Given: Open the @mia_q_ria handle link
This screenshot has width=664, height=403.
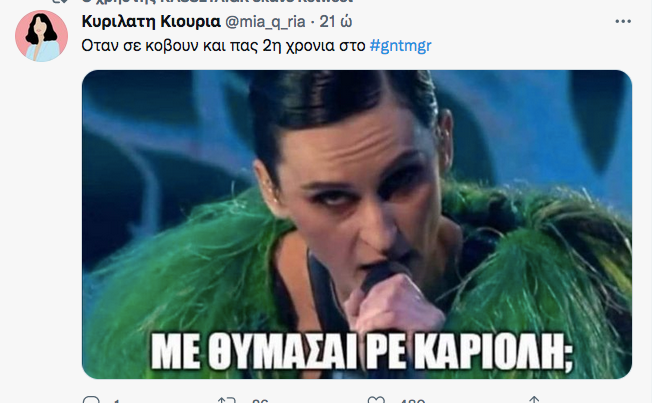Looking at the screenshot, I should click(x=265, y=22).
